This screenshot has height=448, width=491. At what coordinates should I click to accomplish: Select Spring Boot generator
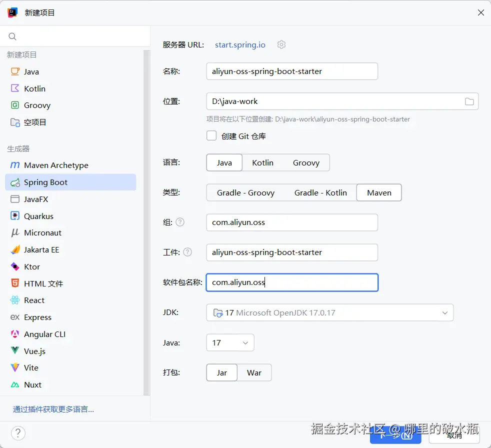pyautogui.click(x=71, y=182)
